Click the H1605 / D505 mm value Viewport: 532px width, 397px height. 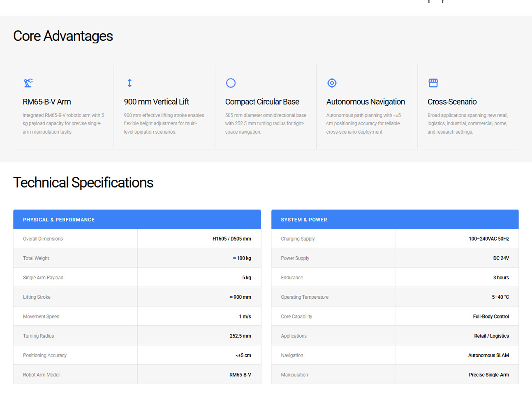[231, 239]
